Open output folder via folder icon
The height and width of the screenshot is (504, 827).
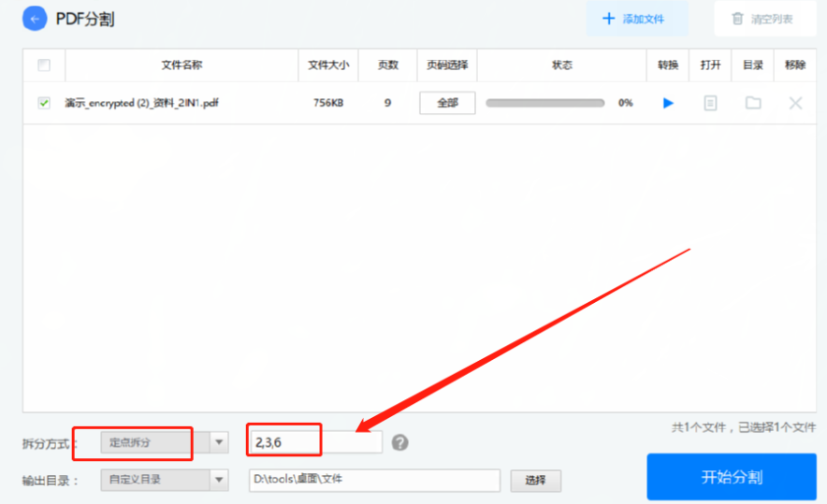(x=753, y=103)
